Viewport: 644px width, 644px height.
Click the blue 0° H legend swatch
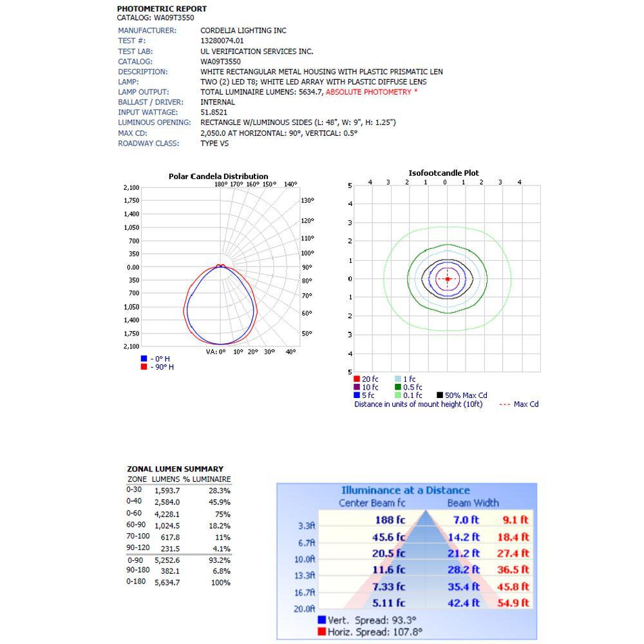coord(144,359)
